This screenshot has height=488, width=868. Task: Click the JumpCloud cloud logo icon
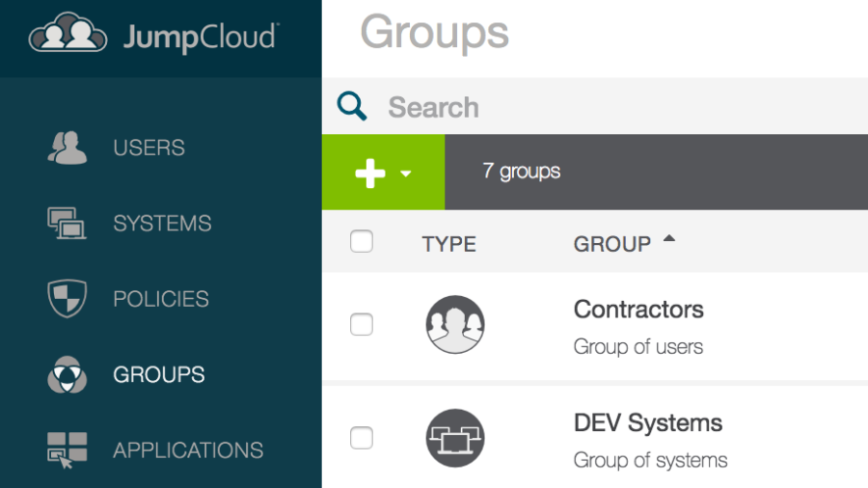[68, 33]
